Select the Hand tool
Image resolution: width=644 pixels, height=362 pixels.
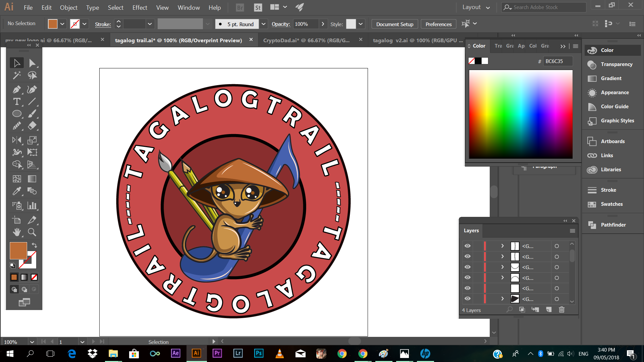16,232
